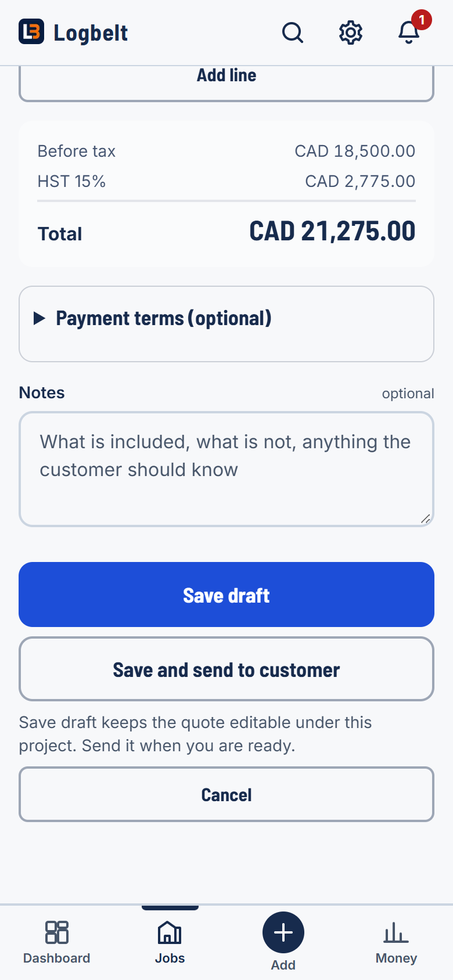Choose Save and send to customer

[227, 669]
